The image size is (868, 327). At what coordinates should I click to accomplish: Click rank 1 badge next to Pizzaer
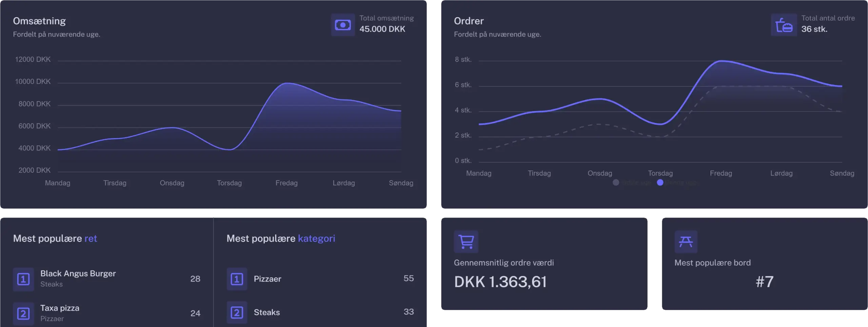237,279
